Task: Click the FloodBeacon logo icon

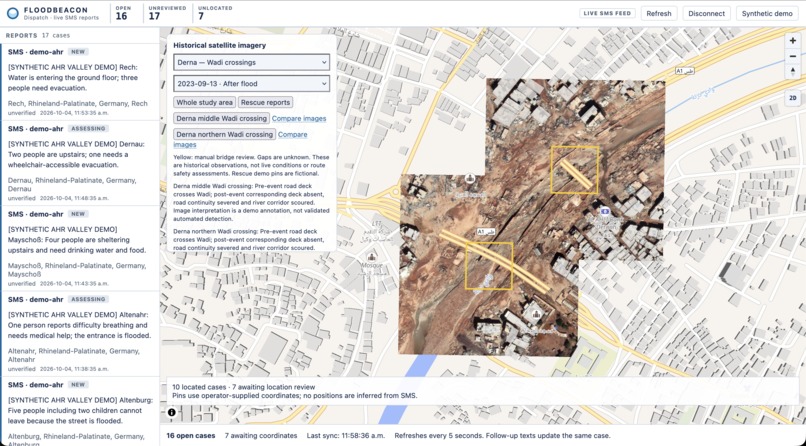Action: [x=13, y=13]
